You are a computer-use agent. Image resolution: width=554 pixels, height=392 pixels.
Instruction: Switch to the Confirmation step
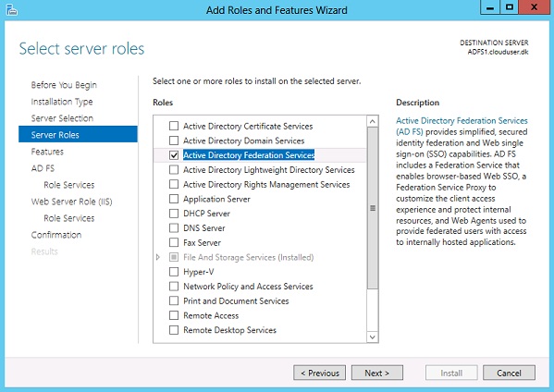click(x=56, y=235)
